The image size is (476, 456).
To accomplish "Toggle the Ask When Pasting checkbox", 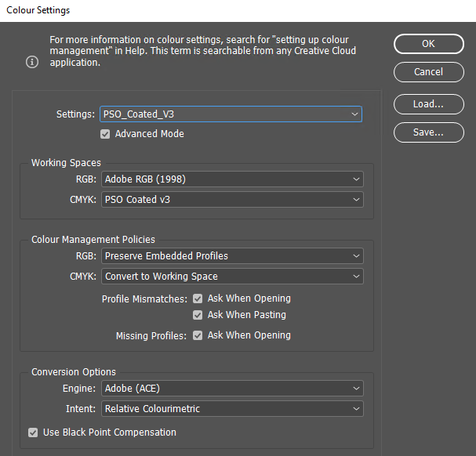I will (198, 315).
